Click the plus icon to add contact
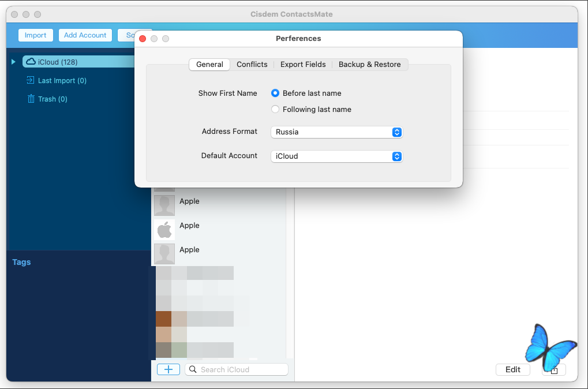This screenshot has height=389, width=588. coord(168,369)
